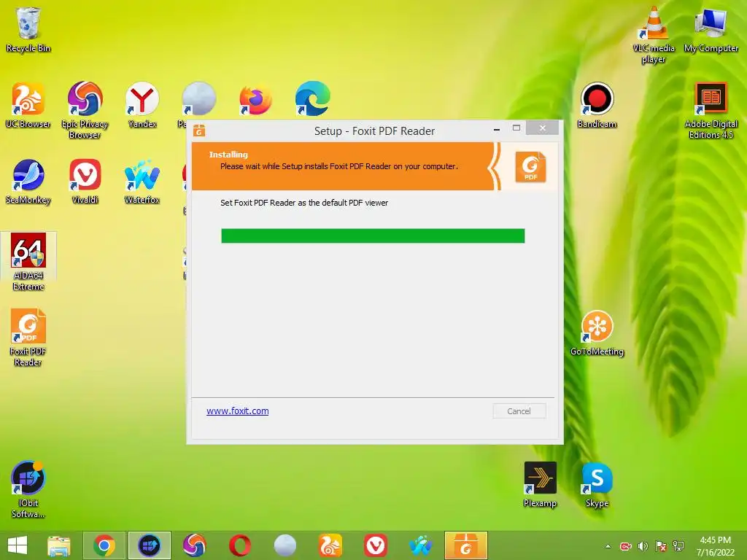
Task: Open the www.foxit.com link
Action: click(x=237, y=411)
